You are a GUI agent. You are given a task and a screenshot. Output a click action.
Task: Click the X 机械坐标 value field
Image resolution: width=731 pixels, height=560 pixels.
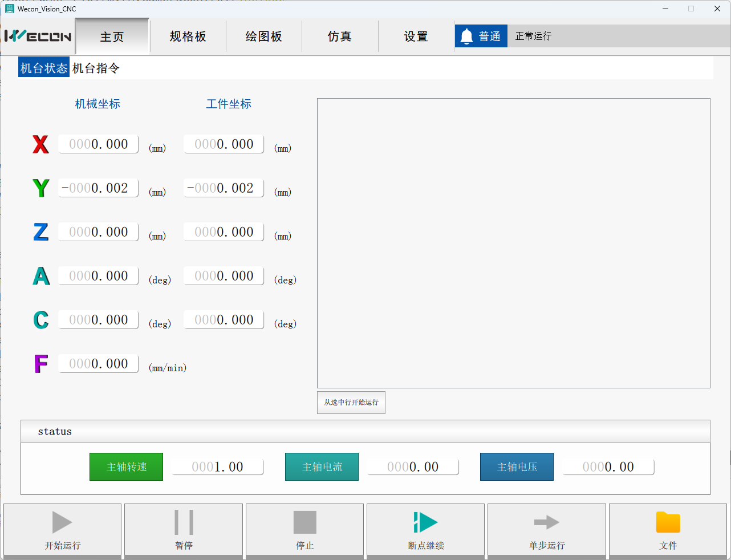(98, 144)
